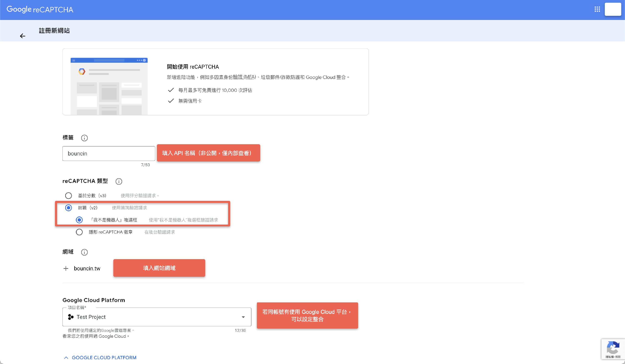Click the 標籤 text field containing bouncin
This screenshot has height=364, width=625.
pyautogui.click(x=109, y=153)
